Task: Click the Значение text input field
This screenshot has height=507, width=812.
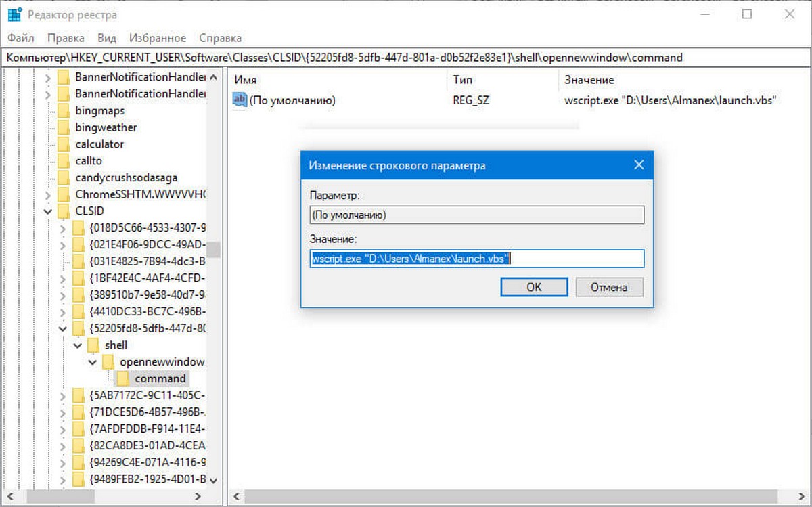Action: click(x=476, y=259)
